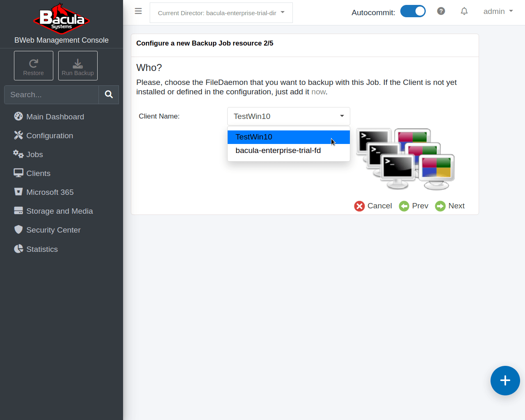Open the Jobs menu entry
The height and width of the screenshot is (420, 525).
(34, 155)
